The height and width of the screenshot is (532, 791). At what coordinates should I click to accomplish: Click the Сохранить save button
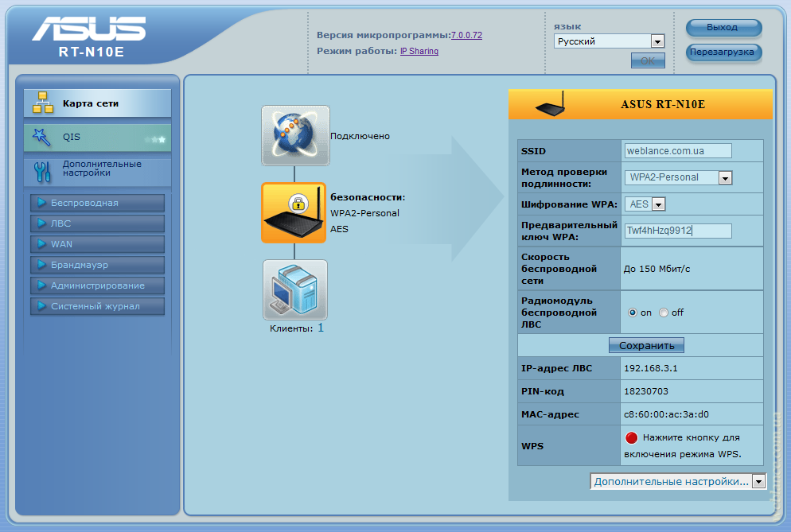(646, 345)
